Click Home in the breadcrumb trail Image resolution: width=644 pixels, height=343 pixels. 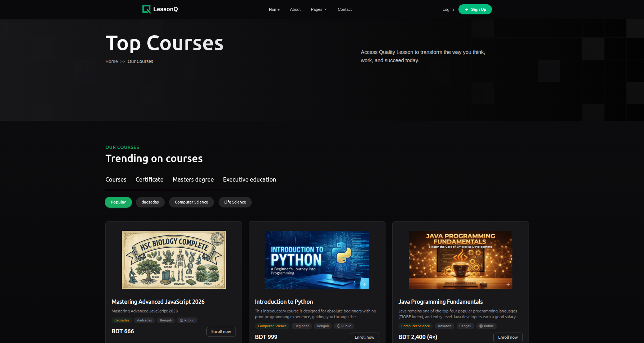111,61
